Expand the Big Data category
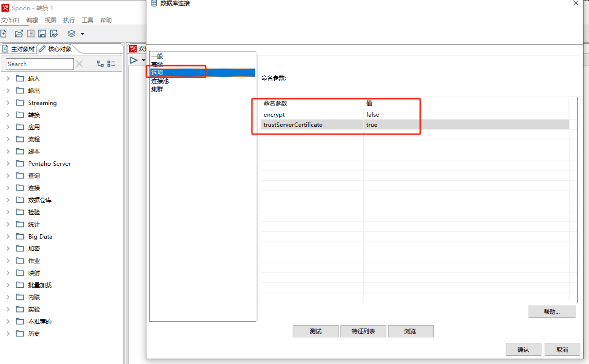Screen dimensions: 589x364 pyautogui.click(x=8, y=236)
